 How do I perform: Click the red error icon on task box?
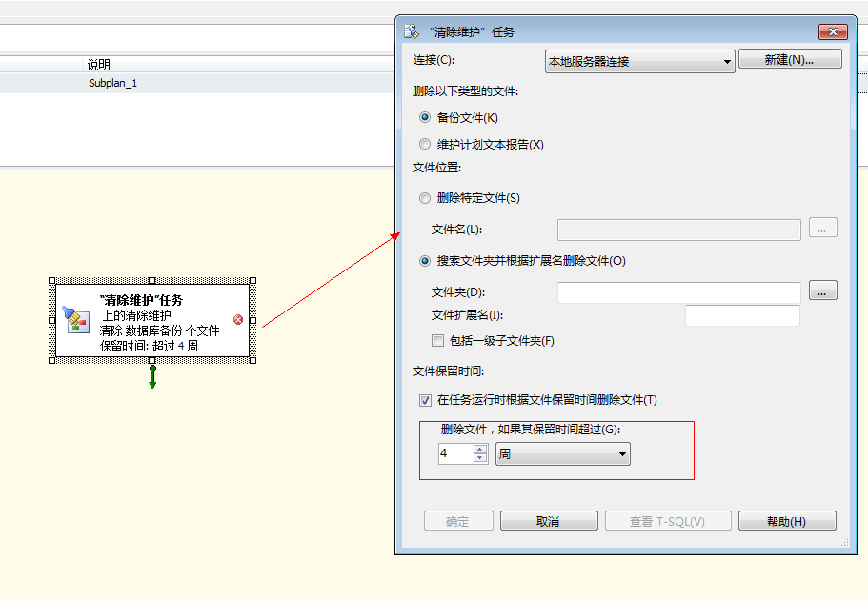(x=238, y=319)
